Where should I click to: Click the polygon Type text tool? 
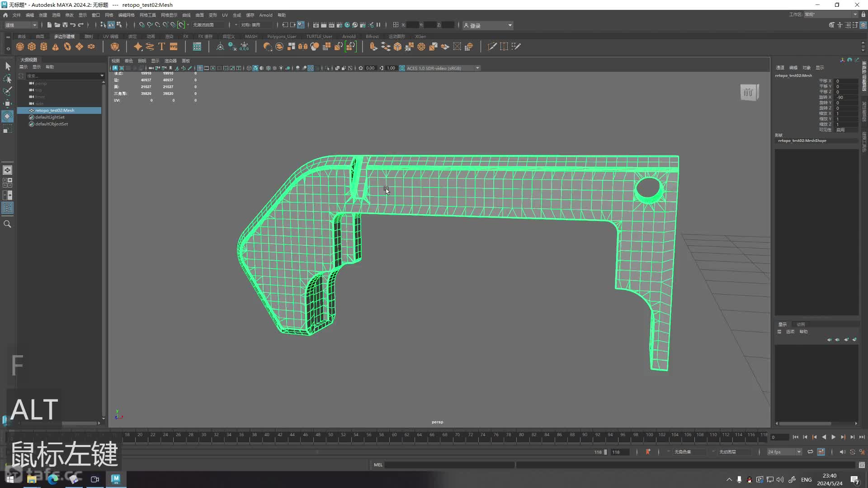(x=161, y=47)
